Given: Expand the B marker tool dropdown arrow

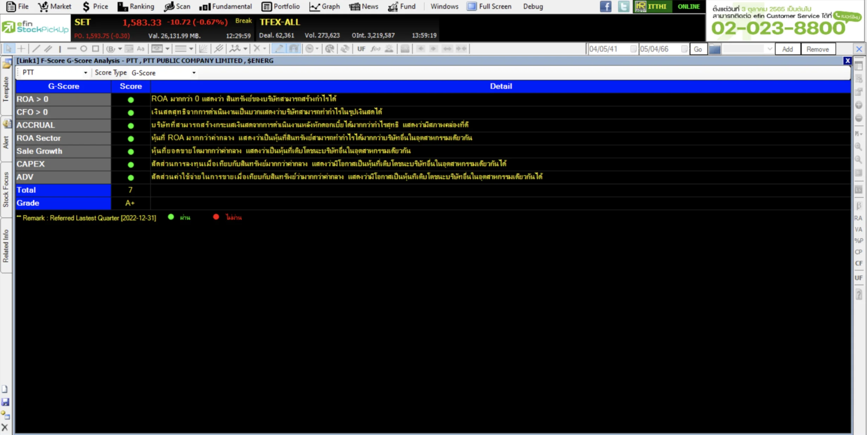Looking at the screenshot, I should [120, 49].
